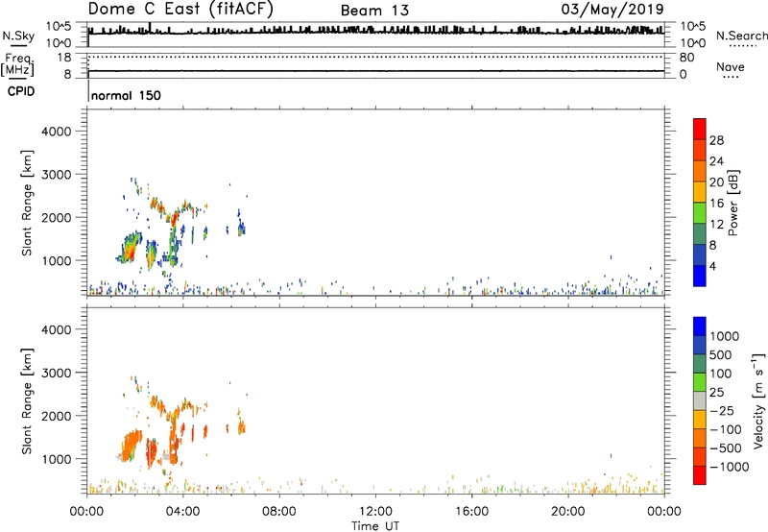Click the 'Velocity [m s-1]' colorbar label
This screenshot has width=768, height=532.
(758, 400)
